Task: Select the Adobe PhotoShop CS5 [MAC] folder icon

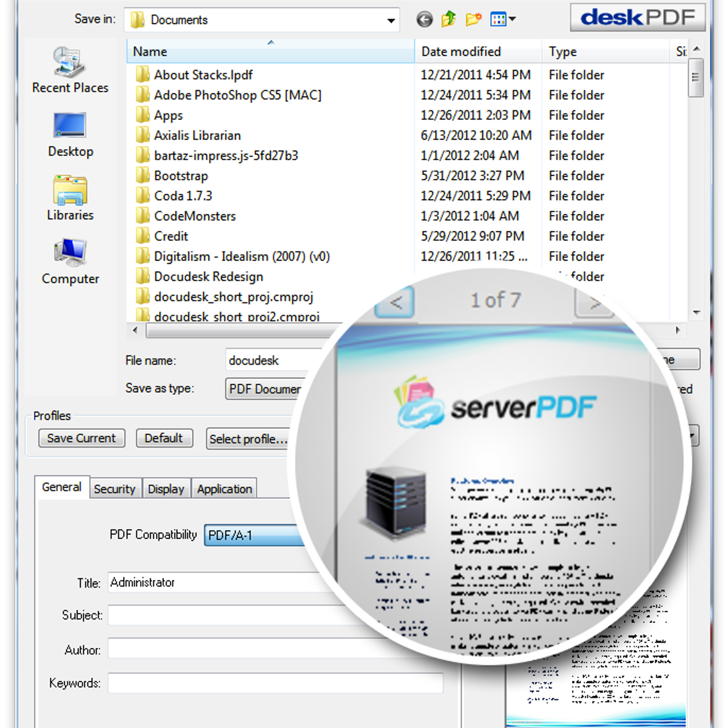Action: (142, 95)
